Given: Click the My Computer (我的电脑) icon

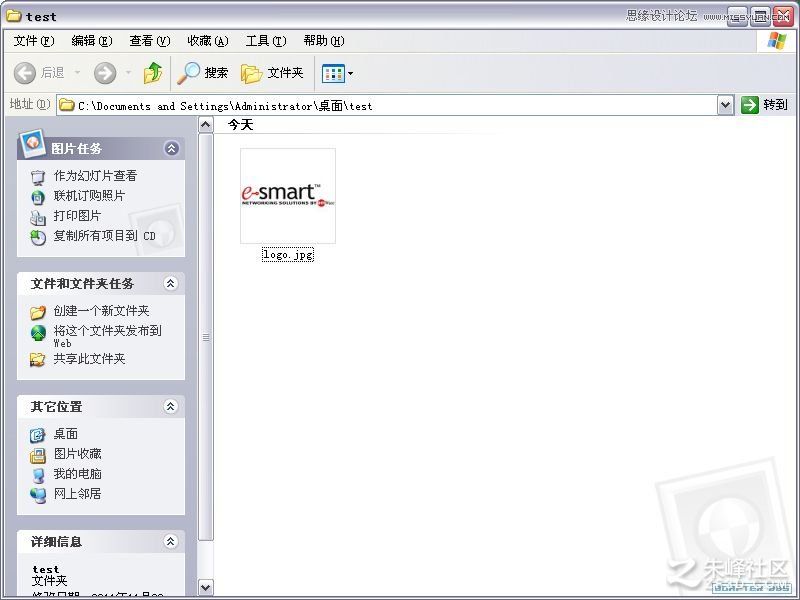Looking at the screenshot, I should pos(38,475).
